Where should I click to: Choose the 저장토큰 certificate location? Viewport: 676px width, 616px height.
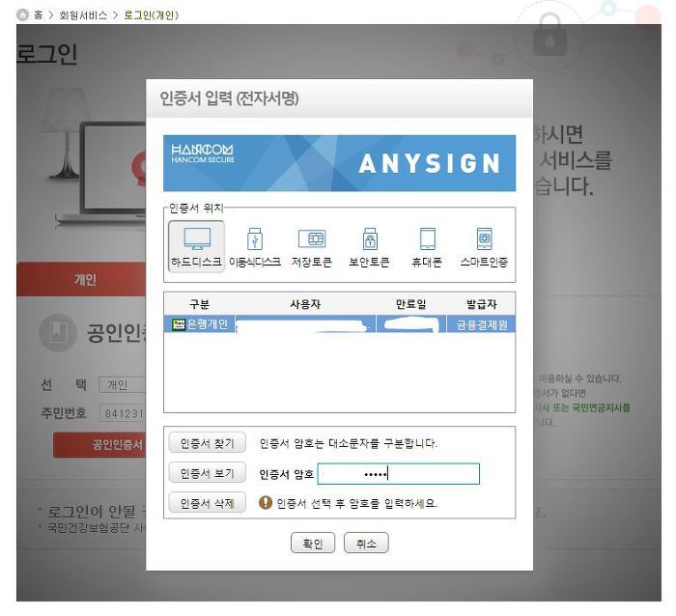(x=312, y=246)
